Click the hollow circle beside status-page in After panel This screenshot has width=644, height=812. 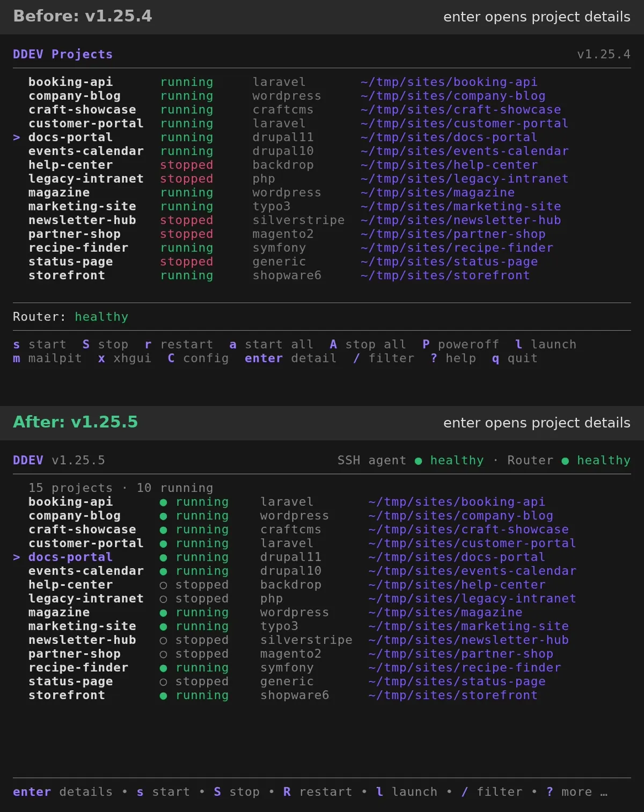tap(163, 682)
